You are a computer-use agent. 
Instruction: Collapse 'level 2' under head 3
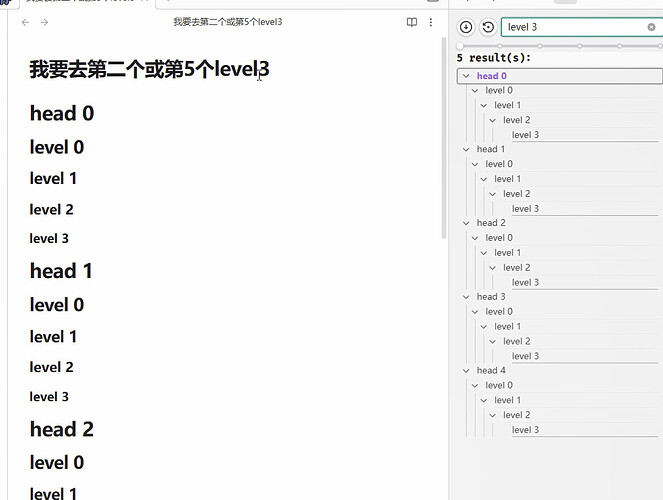(x=493, y=342)
